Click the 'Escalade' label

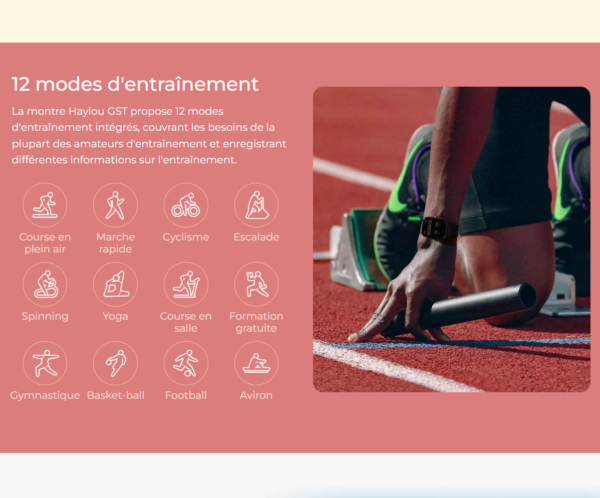click(x=256, y=237)
